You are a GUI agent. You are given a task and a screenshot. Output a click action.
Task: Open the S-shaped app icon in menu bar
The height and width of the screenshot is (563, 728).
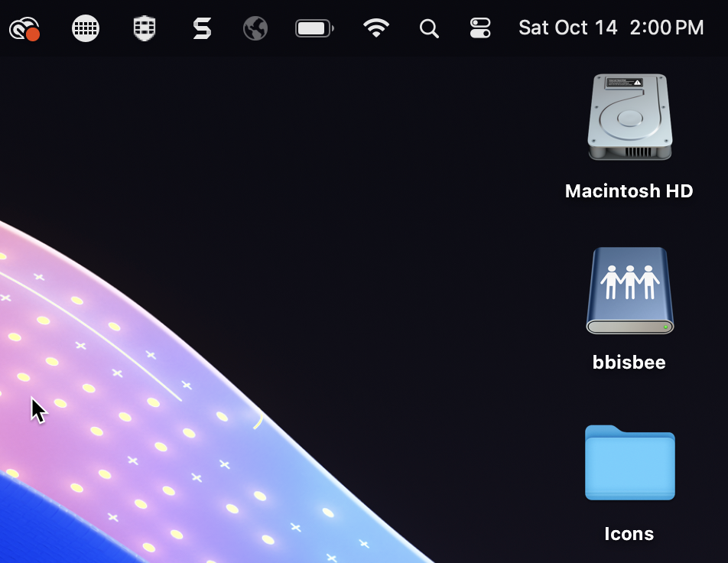pyautogui.click(x=201, y=28)
